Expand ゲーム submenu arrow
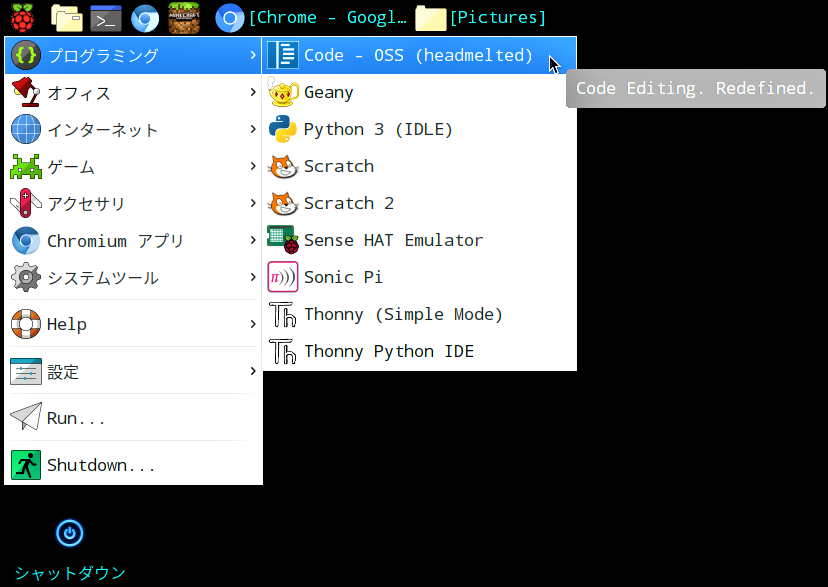 (x=253, y=166)
